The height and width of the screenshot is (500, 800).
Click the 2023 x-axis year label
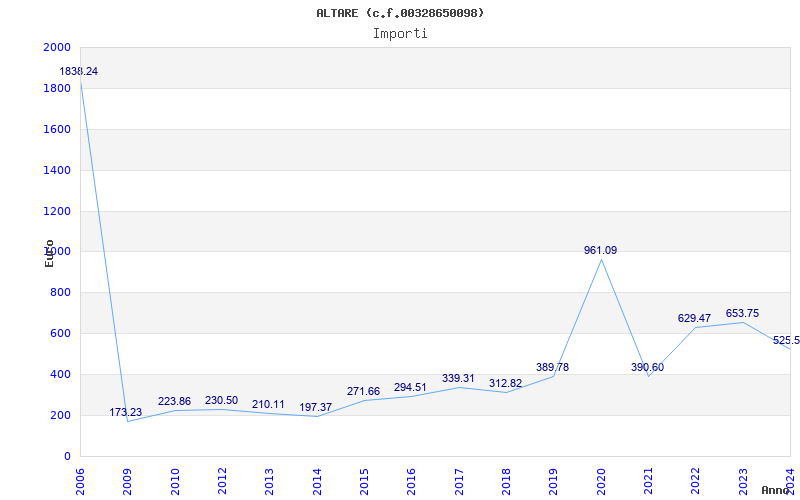point(743,480)
